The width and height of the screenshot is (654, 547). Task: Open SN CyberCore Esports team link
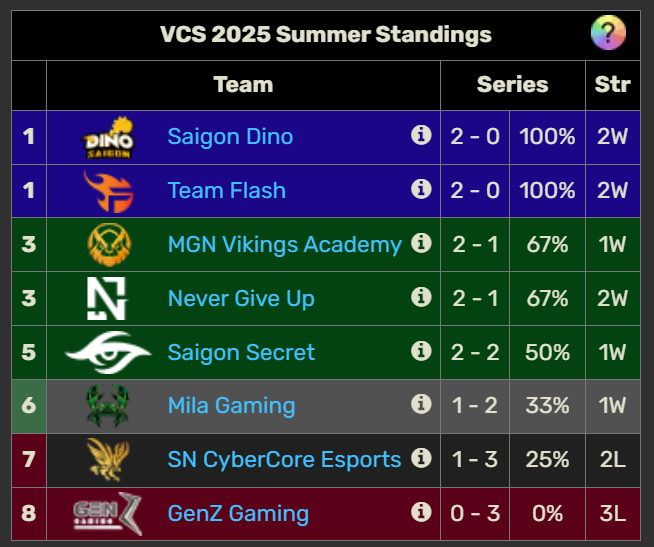(284, 459)
